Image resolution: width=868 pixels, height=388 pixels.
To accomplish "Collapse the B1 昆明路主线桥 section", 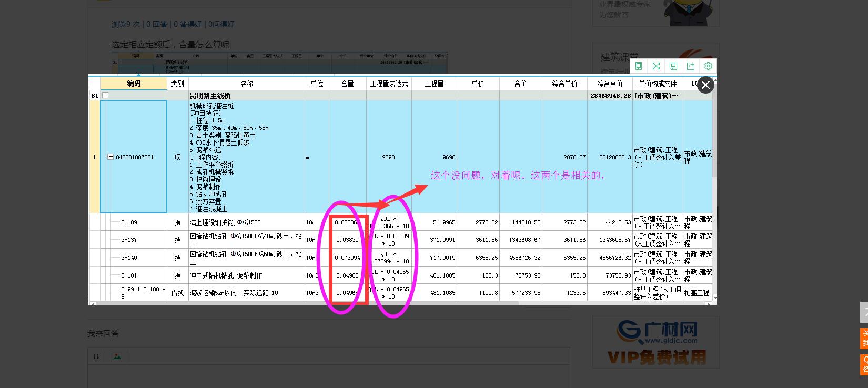I will click(105, 96).
